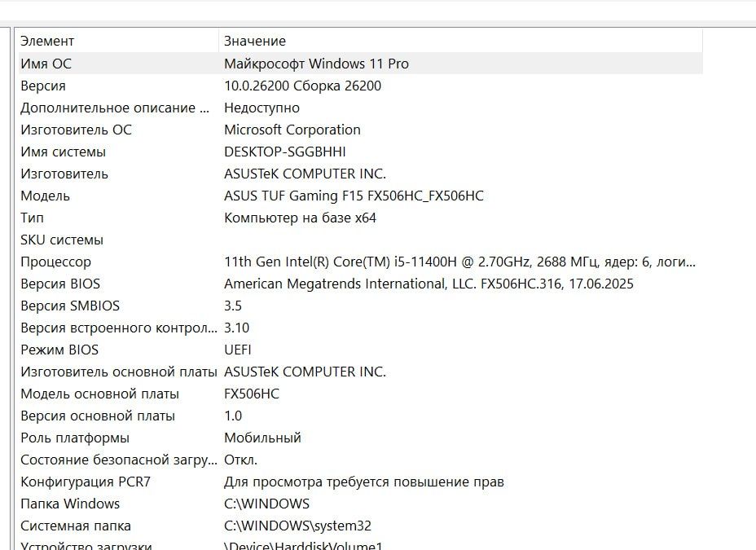The width and height of the screenshot is (756, 550).
Task: Select the Модель row label
Action: click(45, 196)
